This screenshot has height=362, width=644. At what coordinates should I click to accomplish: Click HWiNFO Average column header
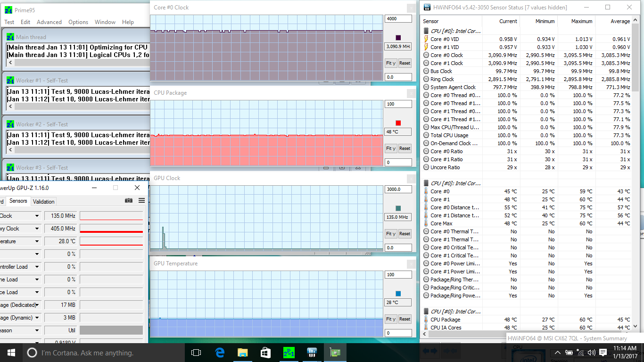(614, 21)
